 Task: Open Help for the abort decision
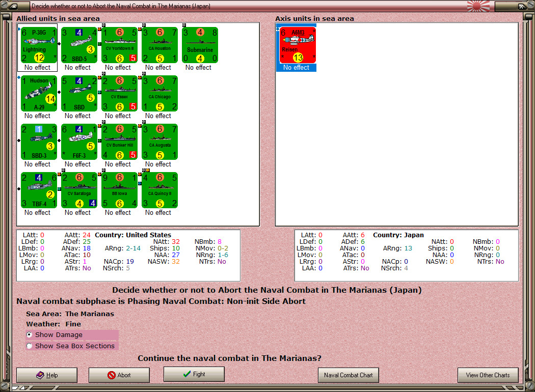[47, 375]
